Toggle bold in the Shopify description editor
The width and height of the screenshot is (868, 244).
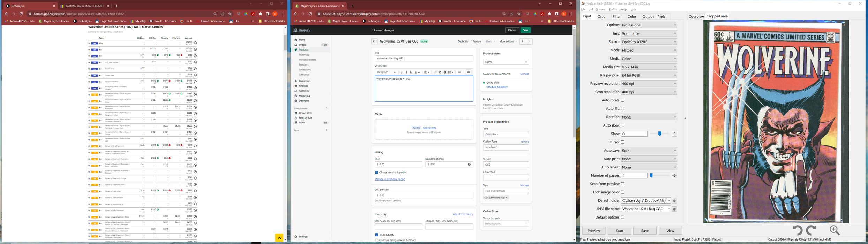pos(401,72)
